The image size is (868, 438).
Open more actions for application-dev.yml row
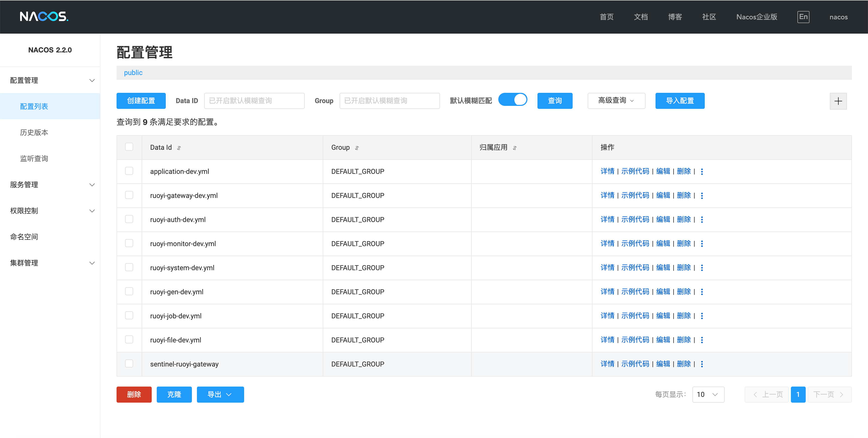[702, 172]
